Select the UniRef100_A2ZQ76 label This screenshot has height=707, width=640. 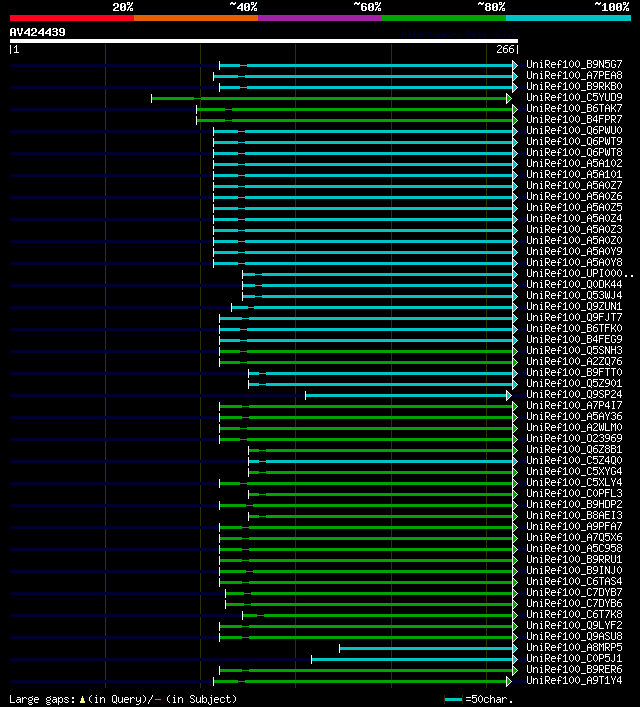(x=574, y=362)
